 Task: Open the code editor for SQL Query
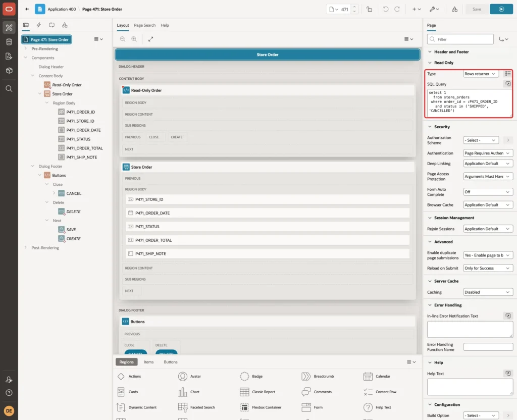coord(508,84)
